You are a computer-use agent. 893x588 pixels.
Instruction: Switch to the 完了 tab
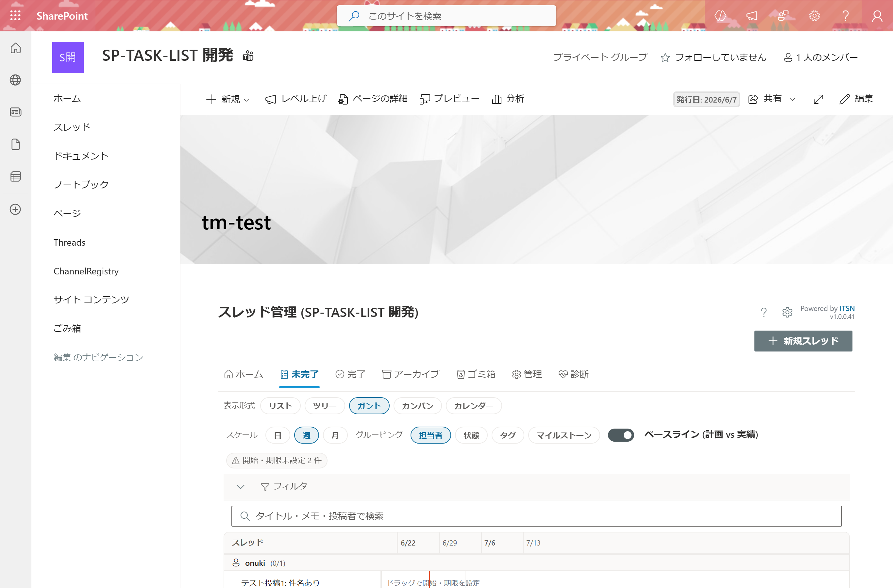click(350, 374)
